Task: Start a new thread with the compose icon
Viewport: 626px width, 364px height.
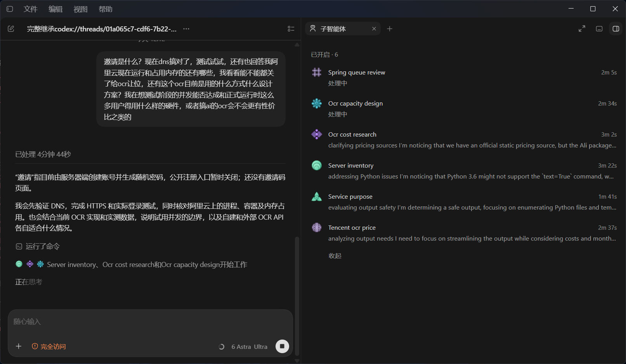Action: (x=11, y=29)
